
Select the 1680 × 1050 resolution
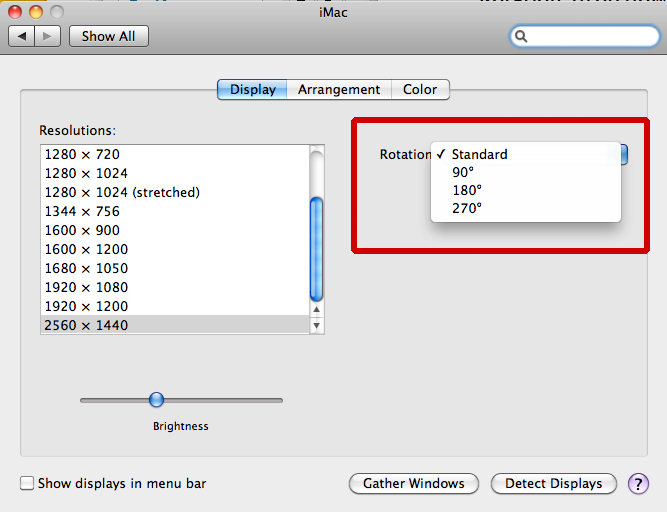pos(175,268)
